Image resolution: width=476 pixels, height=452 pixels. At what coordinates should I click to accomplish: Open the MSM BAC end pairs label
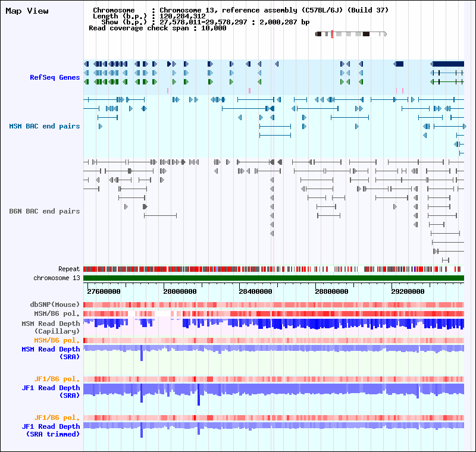[44, 126]
